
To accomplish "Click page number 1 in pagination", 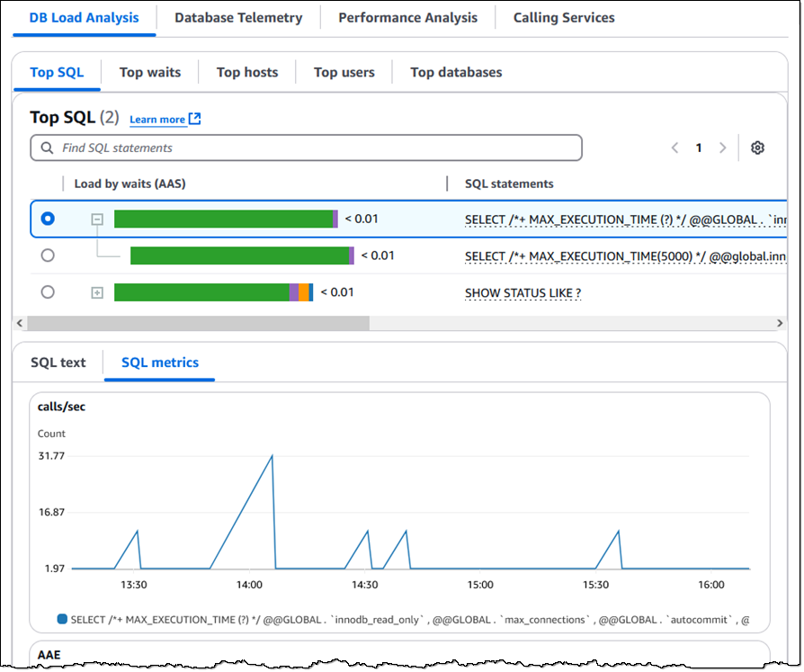I will [699, 148].
